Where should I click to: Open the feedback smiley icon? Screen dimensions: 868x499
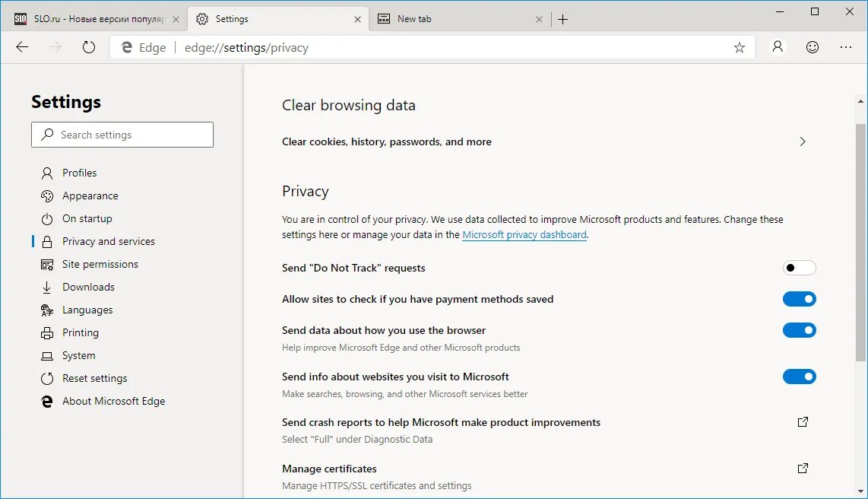[x=812, y=46]
